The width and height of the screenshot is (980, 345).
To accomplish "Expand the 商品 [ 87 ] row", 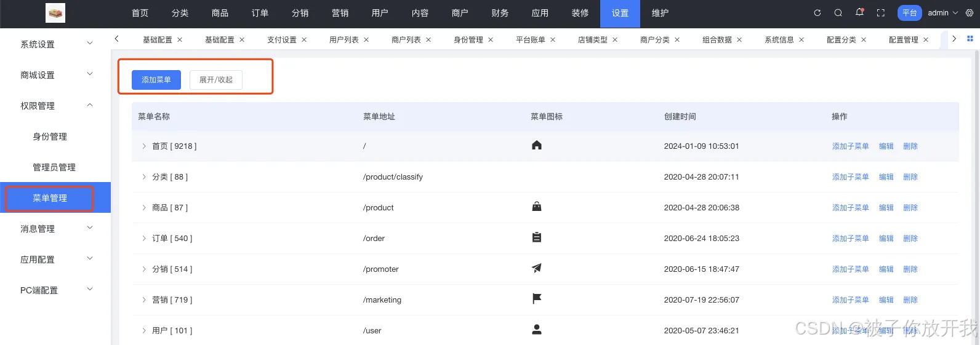I will coord(144,208).
